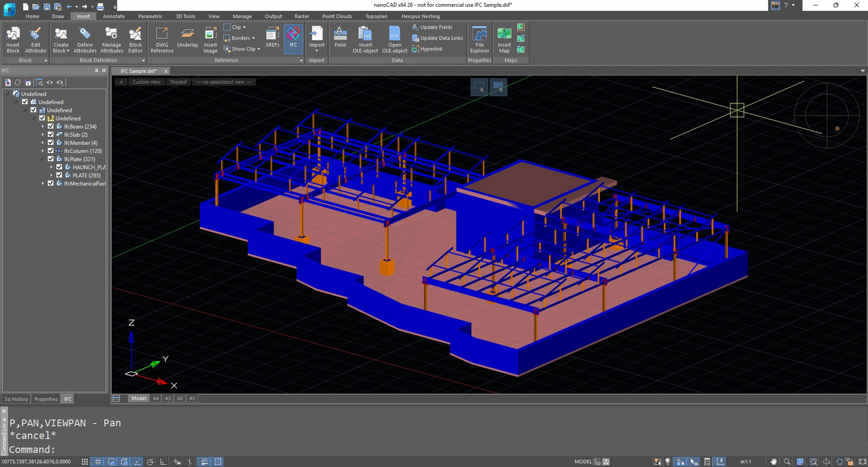Click refresh icon in IFC panel toolbar

[x=18, y=82]
